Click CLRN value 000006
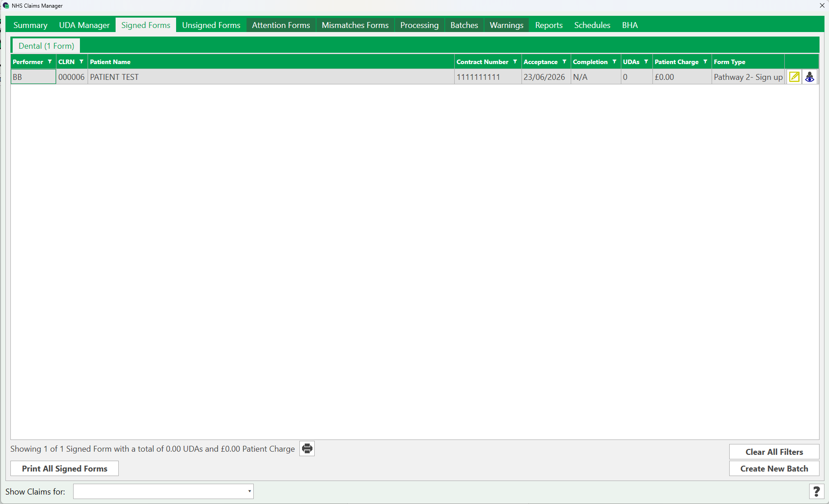Screen dimensions: 829x504 coord(72,77)
